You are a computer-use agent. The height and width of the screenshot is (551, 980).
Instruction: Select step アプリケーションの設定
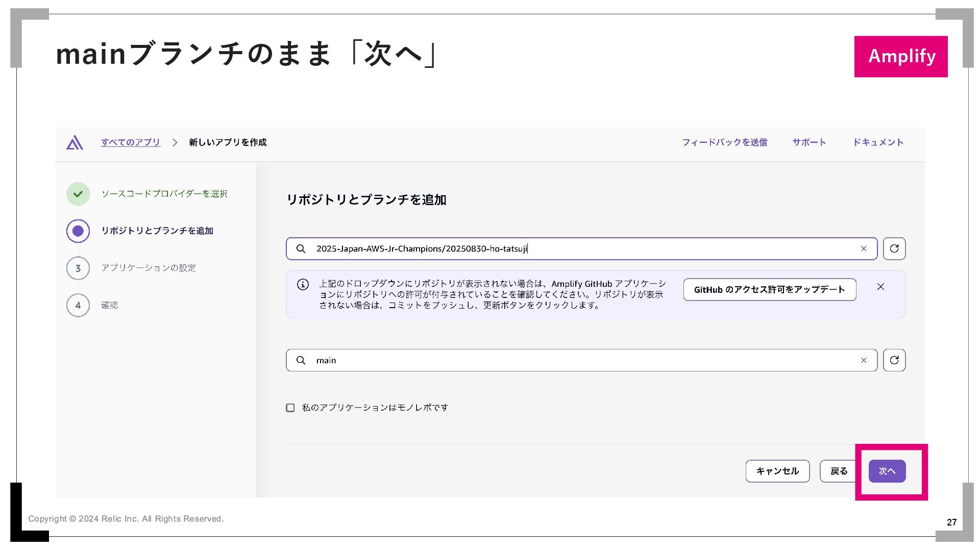(x=149, y=268)
